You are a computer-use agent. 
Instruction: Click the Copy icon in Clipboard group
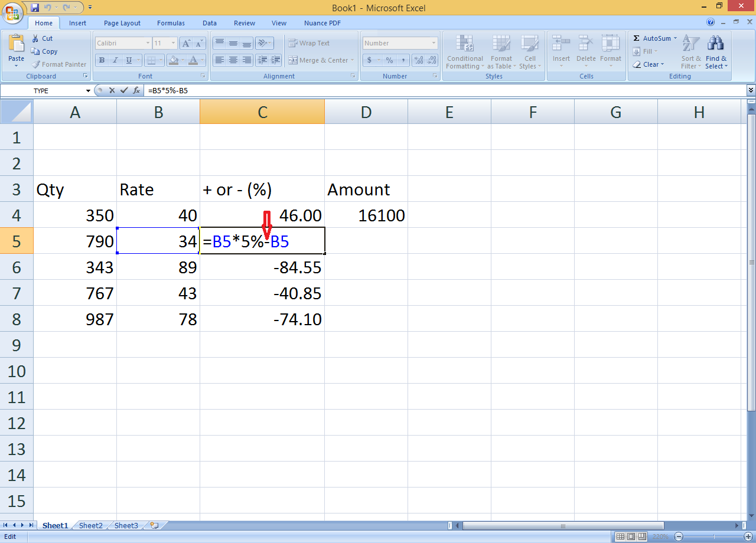pos(35,51)
